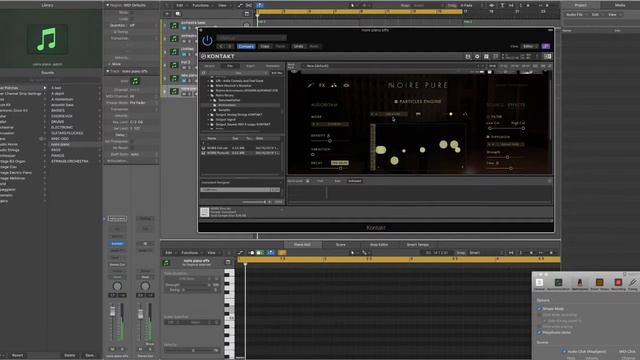Open the Mode dropdown under Algorithm
The image size is (640, 360).
(x=331, y=124)
